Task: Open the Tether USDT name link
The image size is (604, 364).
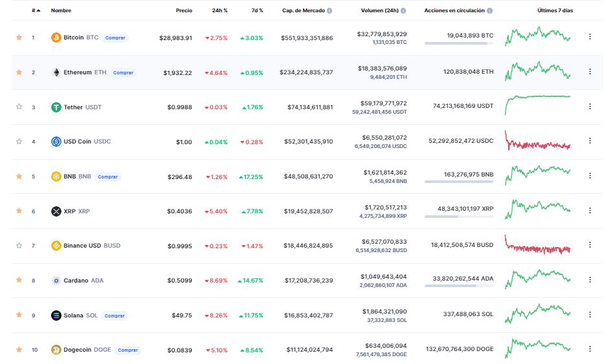Action: [x=82, y=107]
